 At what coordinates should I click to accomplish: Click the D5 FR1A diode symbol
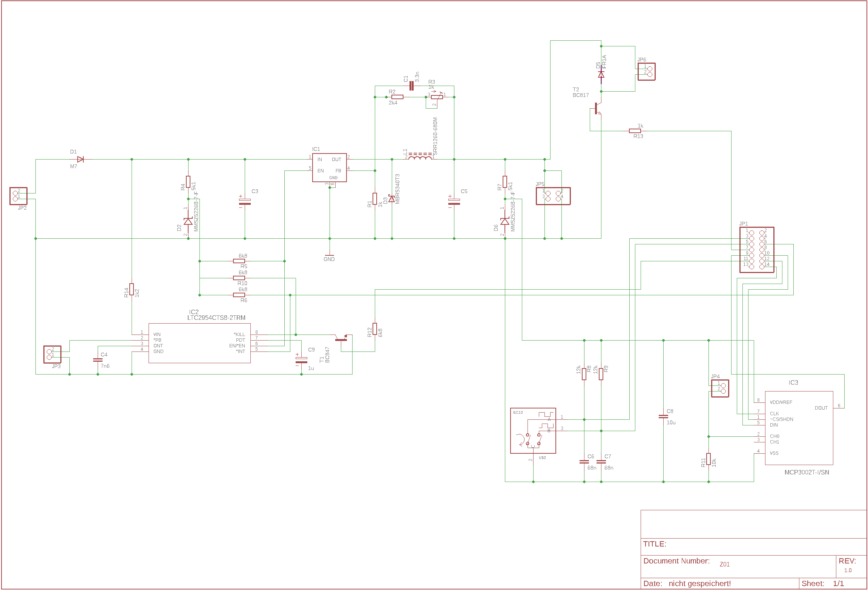point(601,74)
